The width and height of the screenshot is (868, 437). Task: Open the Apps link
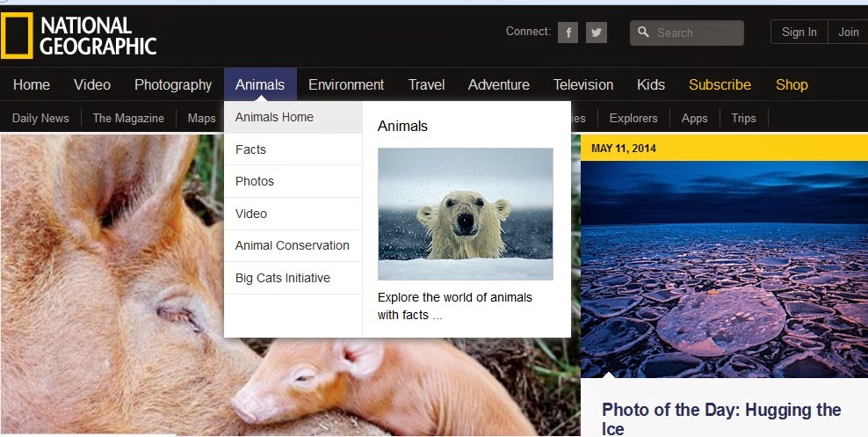pyautogui.click(x=694, y=118)
